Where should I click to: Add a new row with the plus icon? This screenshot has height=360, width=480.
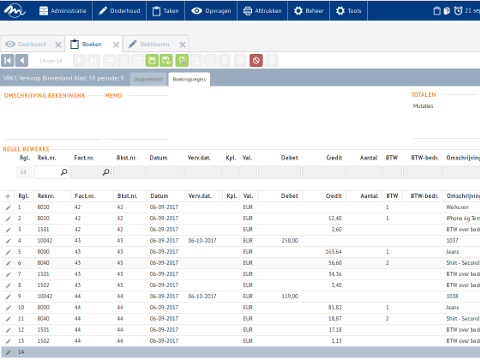(x=8, y=196)
